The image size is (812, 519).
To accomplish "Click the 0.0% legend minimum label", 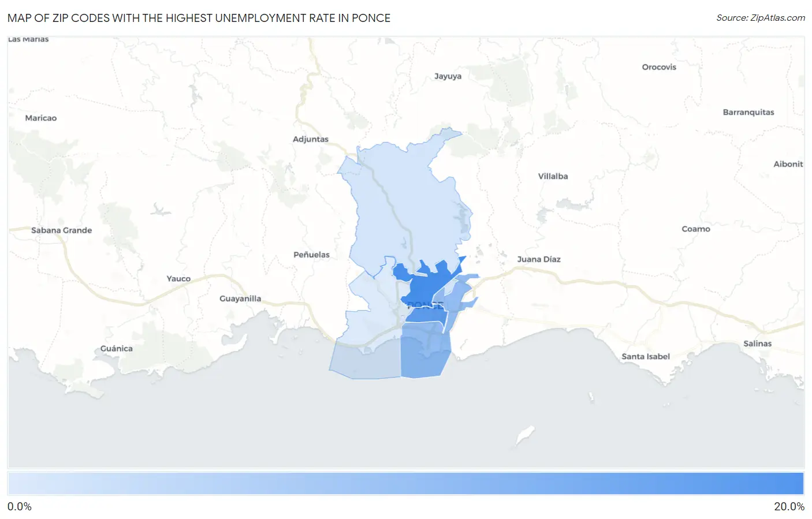I will pos(20,507).
